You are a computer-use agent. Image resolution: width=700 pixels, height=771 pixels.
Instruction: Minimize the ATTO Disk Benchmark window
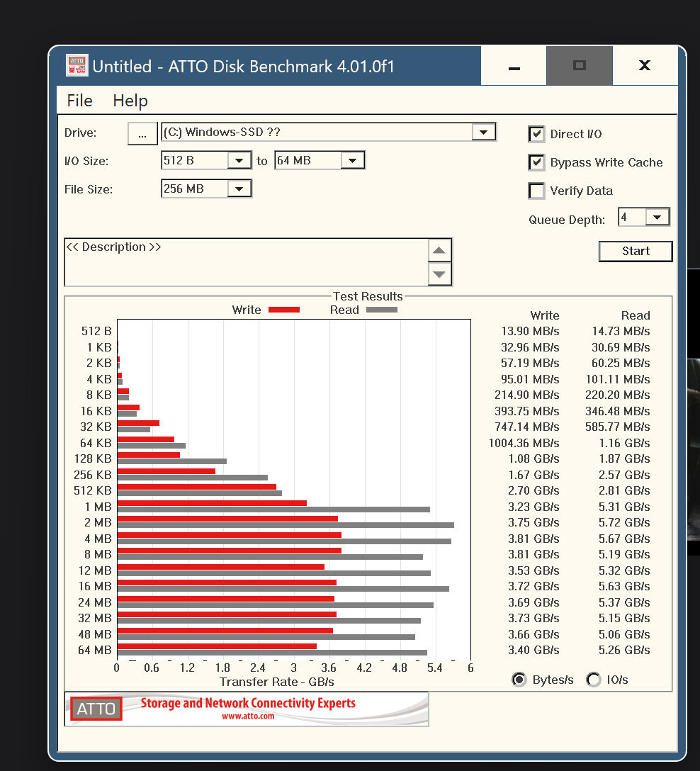[x=514, y=65]
